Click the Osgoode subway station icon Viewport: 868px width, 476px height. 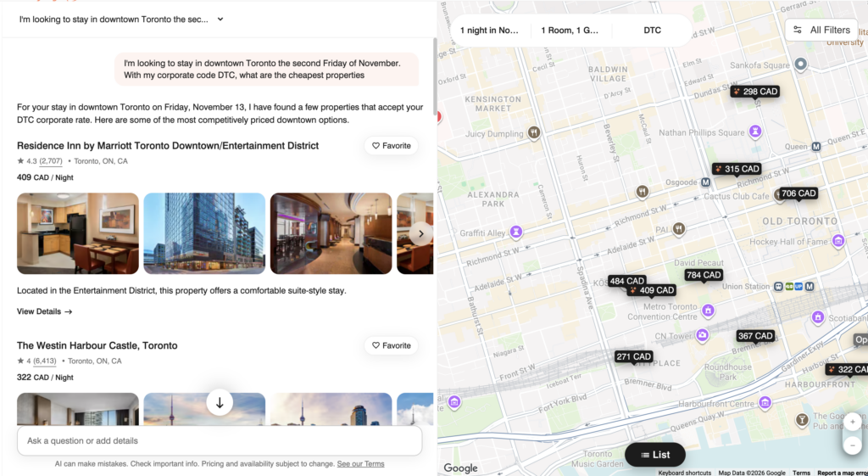[705, 182]
